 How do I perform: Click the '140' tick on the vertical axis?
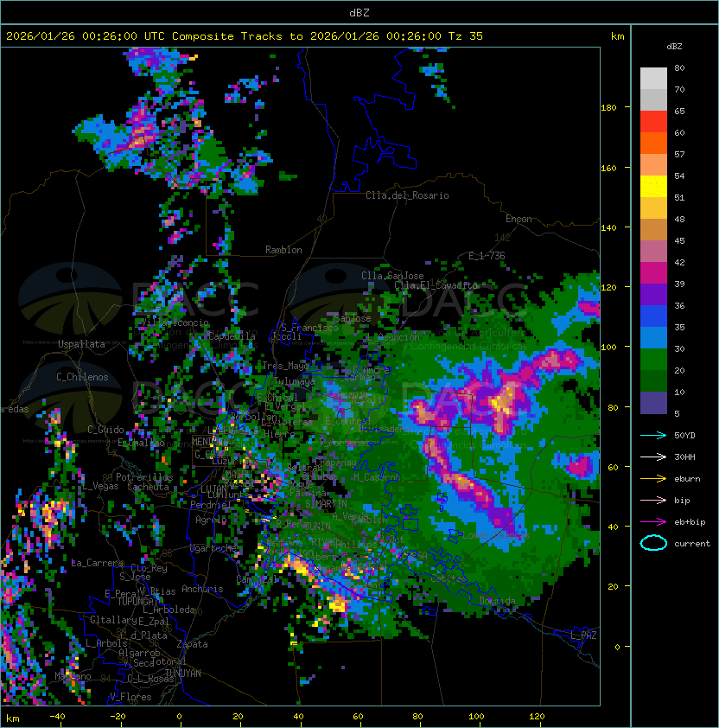pyautogui.click(x=608, y=228)
